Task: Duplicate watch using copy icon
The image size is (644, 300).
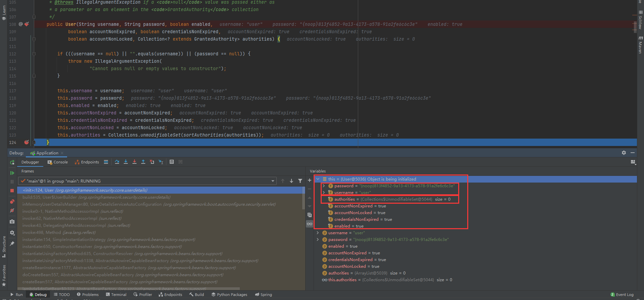Action: (x=310, y=215)
